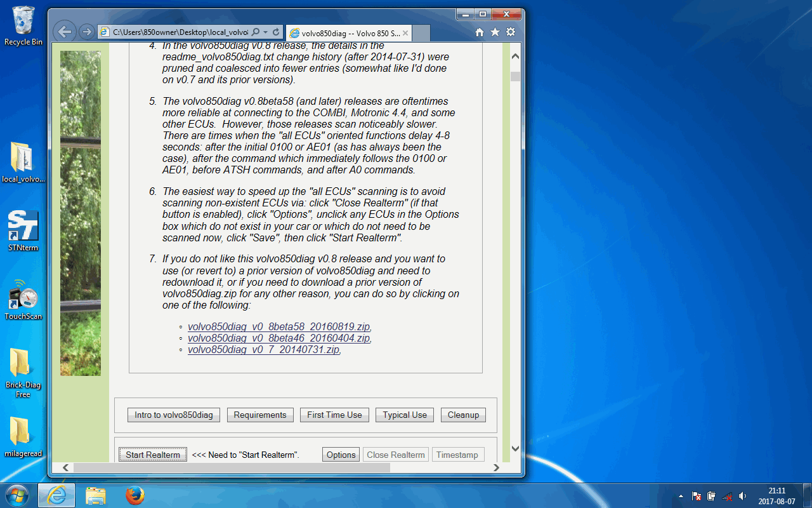
Task: Open the clock showing 21:11
Action: coord(776,495)
